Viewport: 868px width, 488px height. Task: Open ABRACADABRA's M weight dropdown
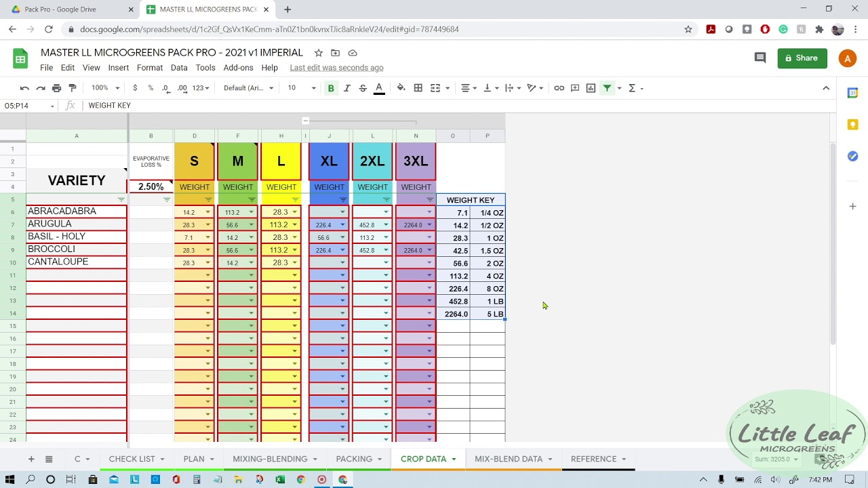(x=251, y=212)
